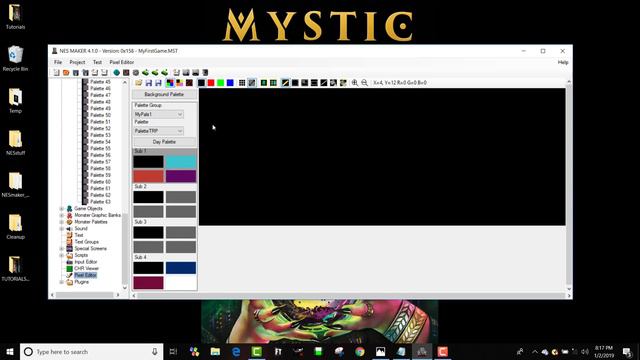The height and width of the screenshot is (360, 640).
Task: Select the blue color square in toolbar
Action: 230,83
